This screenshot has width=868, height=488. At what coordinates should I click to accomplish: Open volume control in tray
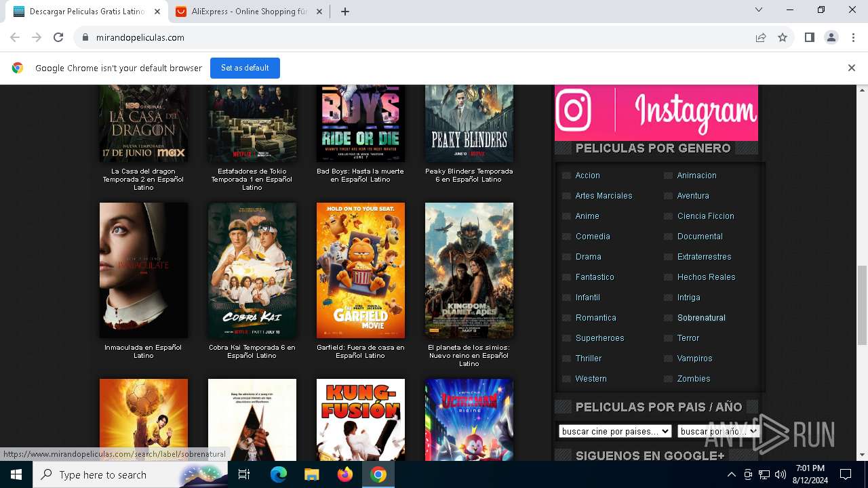click(x=781, y=474)
